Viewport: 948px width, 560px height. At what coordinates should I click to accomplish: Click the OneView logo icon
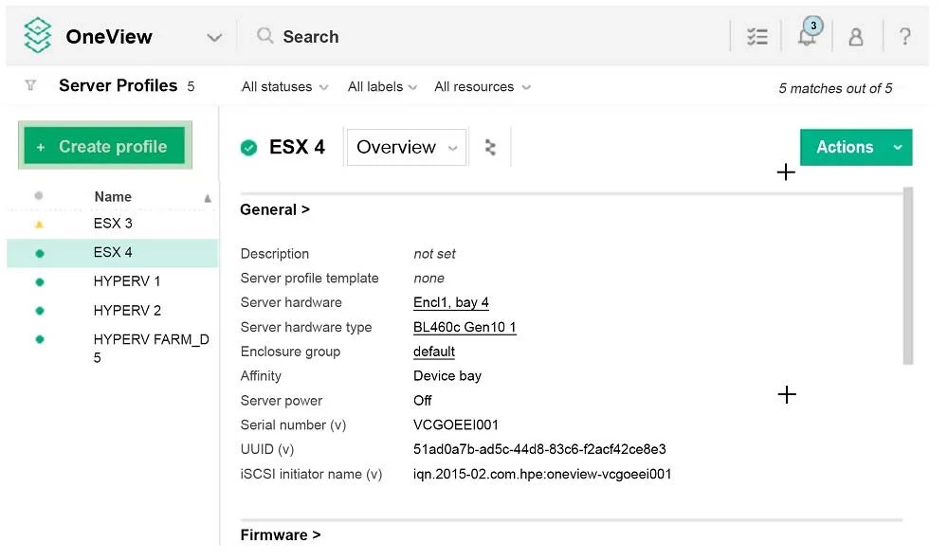click(x=38, y=35)
